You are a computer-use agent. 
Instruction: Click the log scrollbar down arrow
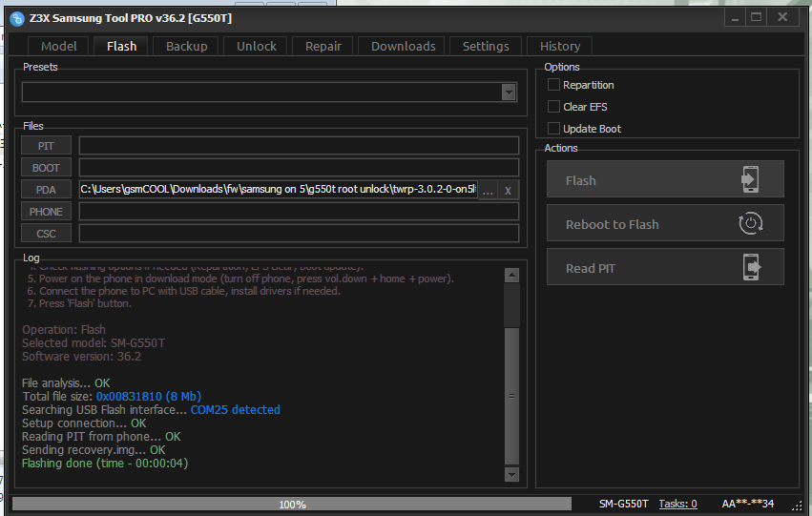click(x=511, y=474)
